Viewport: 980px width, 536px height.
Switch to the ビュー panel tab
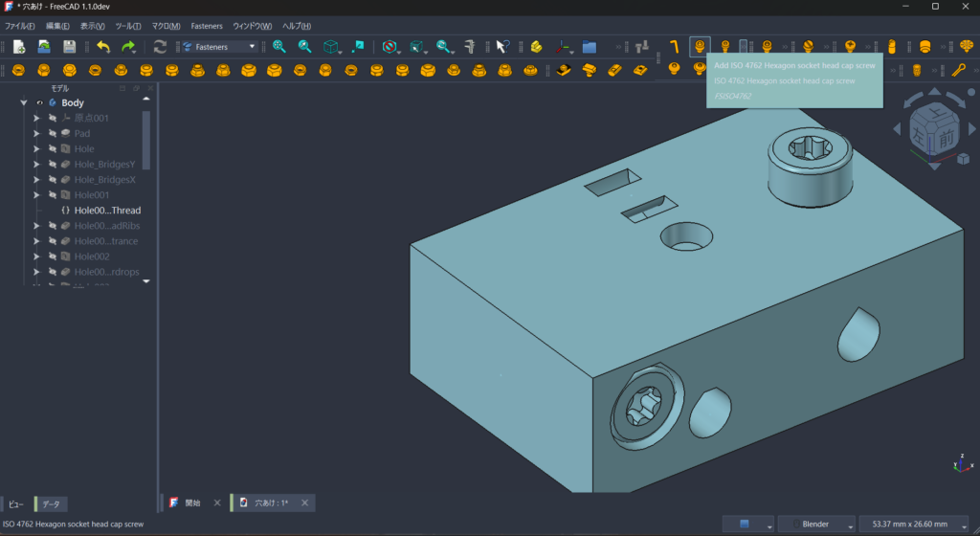point(16,504)
